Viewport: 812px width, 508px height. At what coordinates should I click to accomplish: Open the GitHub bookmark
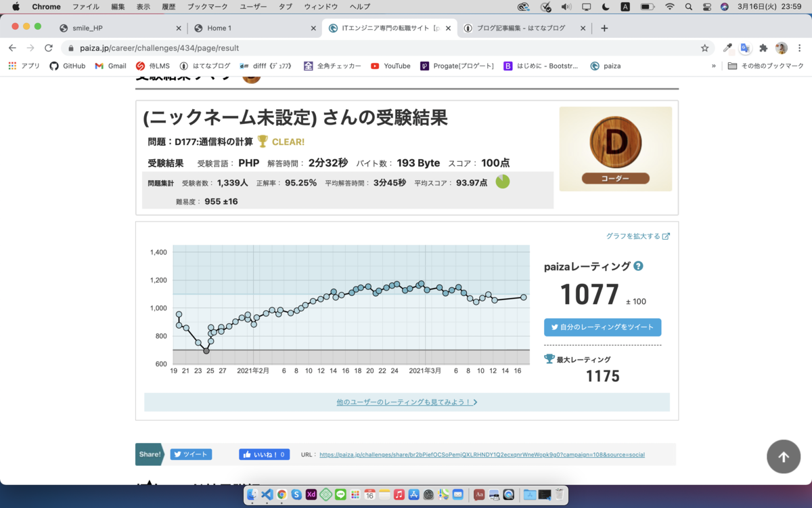pos(68,66)
